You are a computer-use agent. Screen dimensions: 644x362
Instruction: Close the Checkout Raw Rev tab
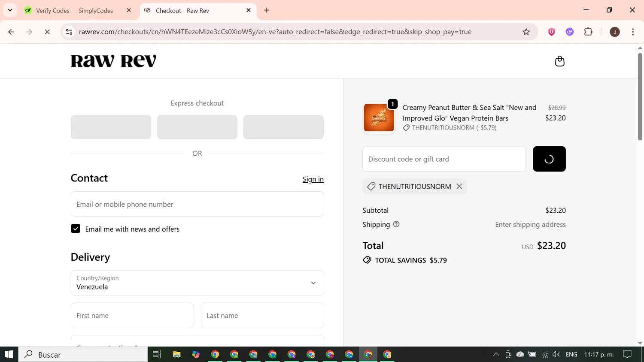tap(249, 10)
